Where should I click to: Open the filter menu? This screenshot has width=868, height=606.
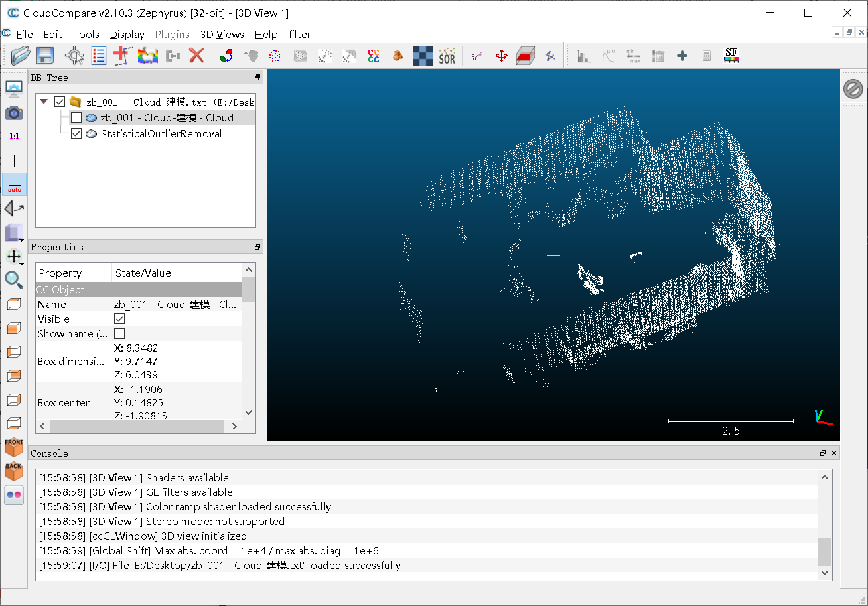tap(300, 34)
